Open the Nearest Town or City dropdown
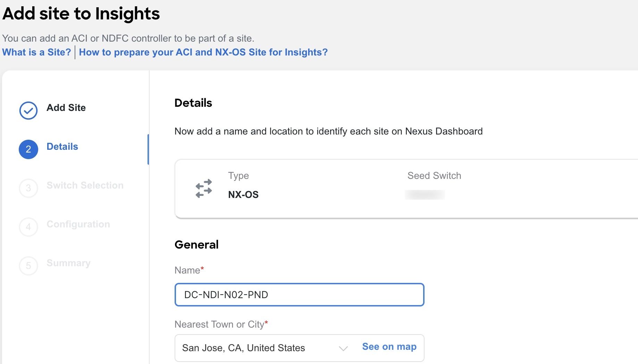This screenshot has height=364, width=638. (x=299, y=348)
